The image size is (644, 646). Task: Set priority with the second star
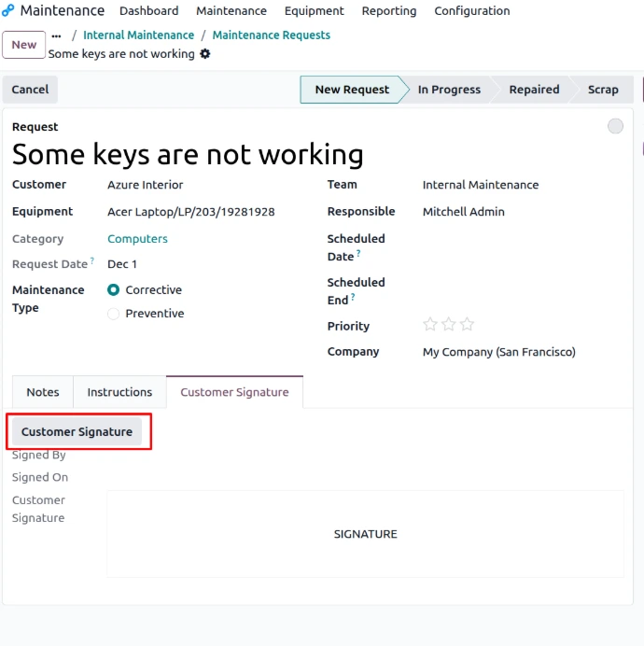tap(449, 325)
